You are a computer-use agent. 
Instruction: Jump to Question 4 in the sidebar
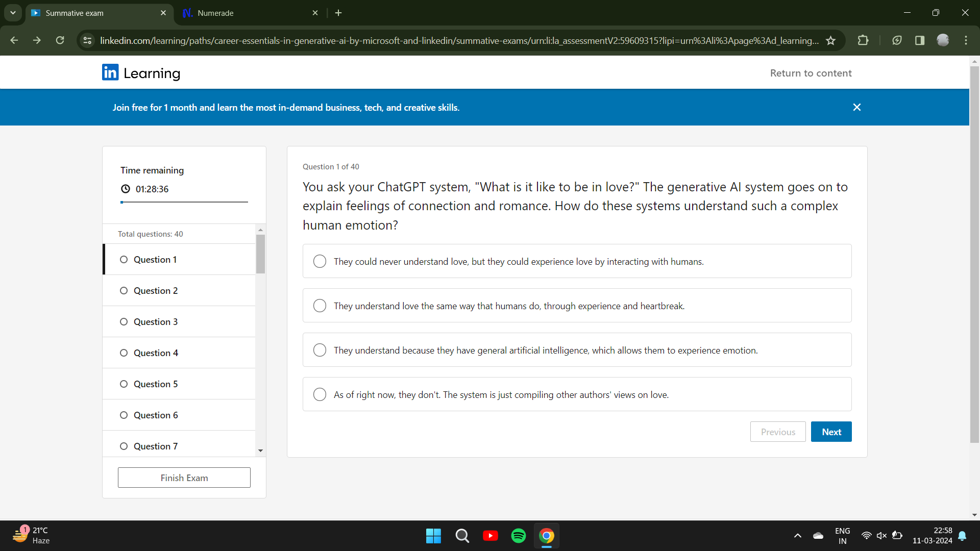[x=156, y=353]
